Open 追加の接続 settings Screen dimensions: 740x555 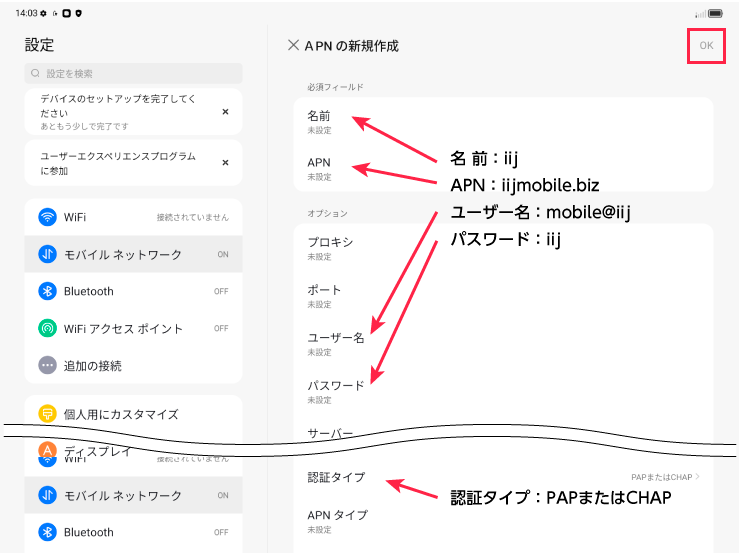coord(134,365)
